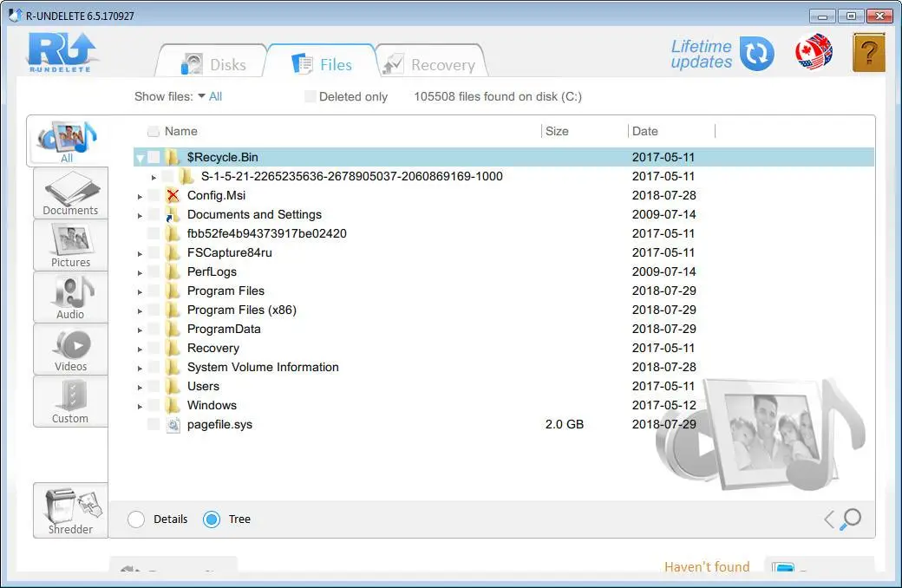Expand the Documents and Settings folder
Screen dimensions: 902x588
pos(140,215)
